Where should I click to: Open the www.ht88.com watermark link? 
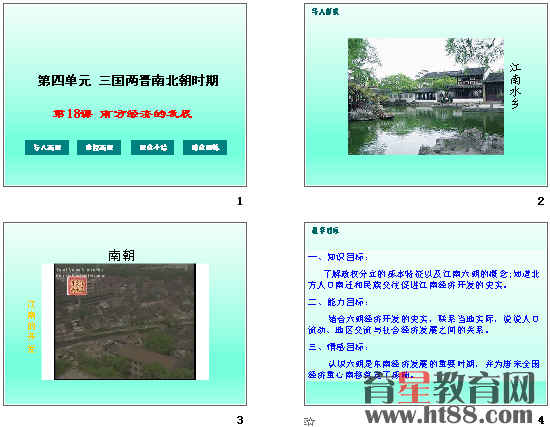(449, 415)
